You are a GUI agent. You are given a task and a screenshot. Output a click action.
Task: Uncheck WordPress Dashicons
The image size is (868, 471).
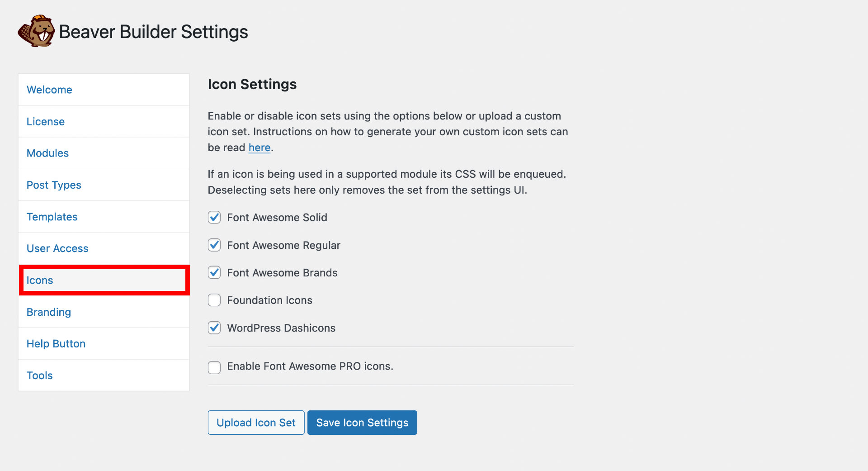[x=214, y=328]
